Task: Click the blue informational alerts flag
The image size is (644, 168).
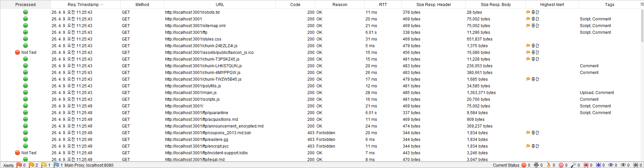Action: pos(56,165)
